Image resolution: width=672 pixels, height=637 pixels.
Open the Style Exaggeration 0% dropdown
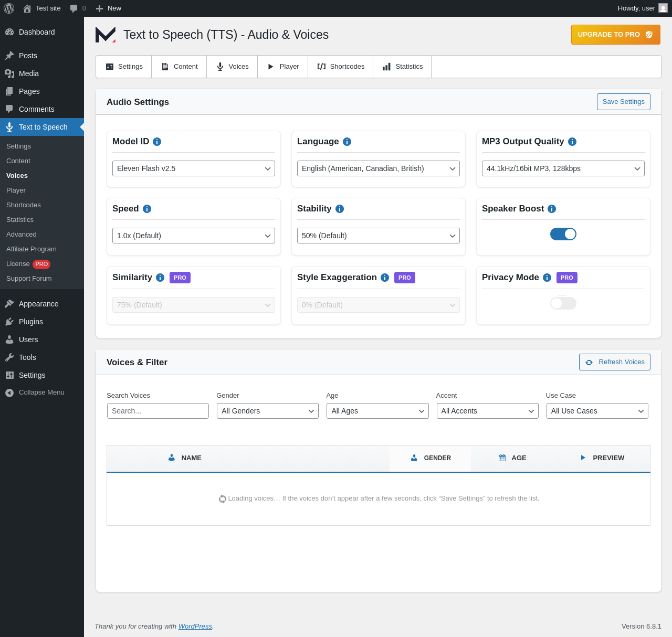(379, 305)
